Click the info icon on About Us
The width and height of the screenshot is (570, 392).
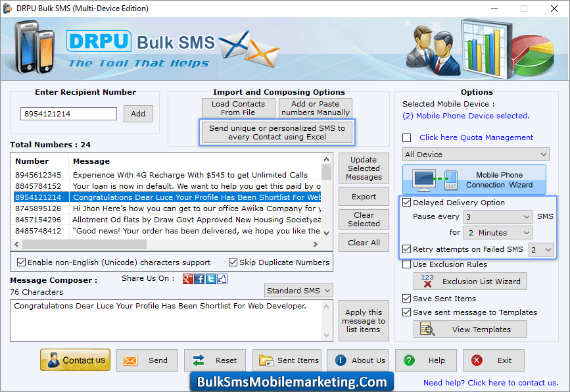tap(341, 360)
